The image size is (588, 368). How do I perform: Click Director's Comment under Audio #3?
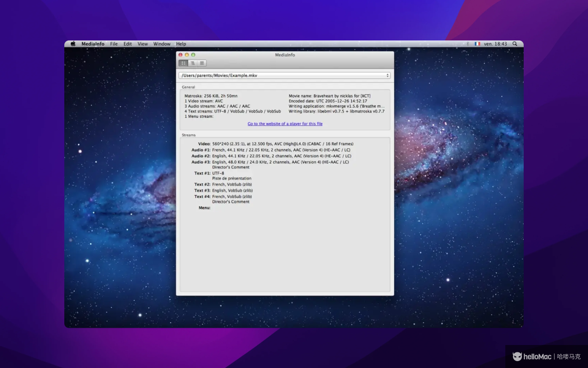231,167
